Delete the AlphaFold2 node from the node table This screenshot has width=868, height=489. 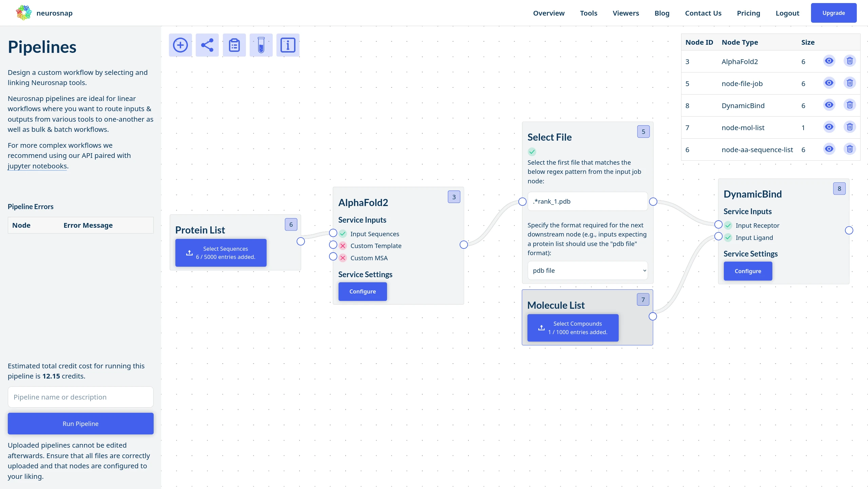coord(850,61)
